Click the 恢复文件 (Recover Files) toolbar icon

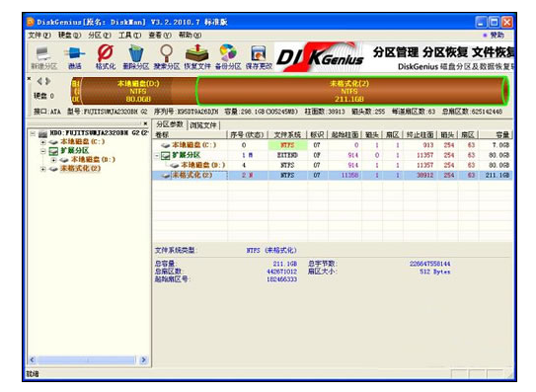197,57
